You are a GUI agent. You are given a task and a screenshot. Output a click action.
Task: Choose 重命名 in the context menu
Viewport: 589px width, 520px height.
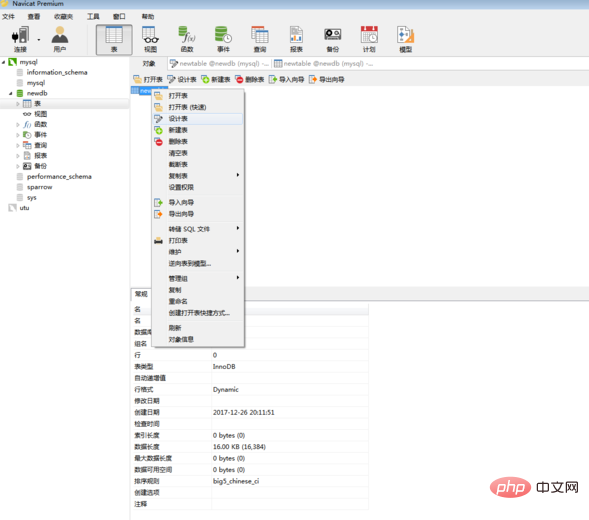click(198, 301)
